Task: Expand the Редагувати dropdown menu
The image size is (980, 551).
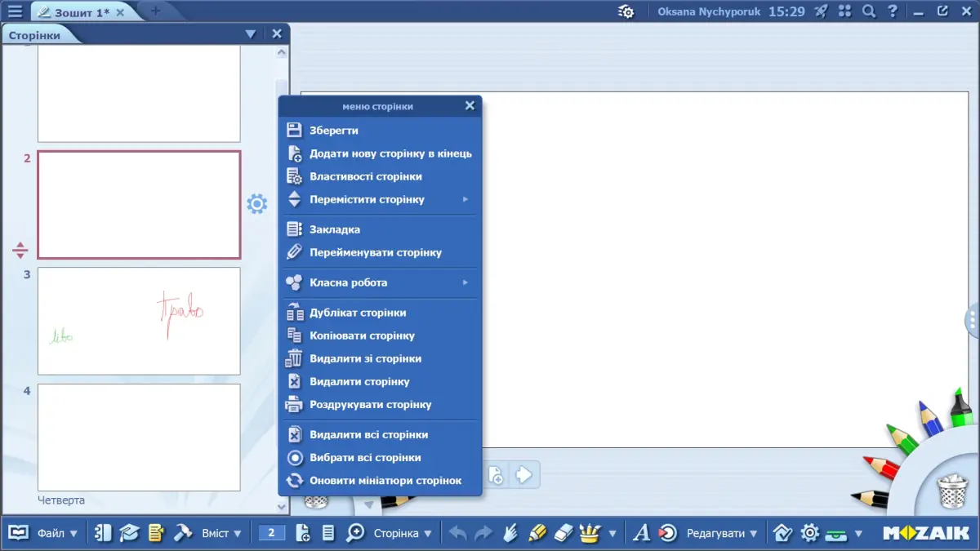Action: coord(722,533)
